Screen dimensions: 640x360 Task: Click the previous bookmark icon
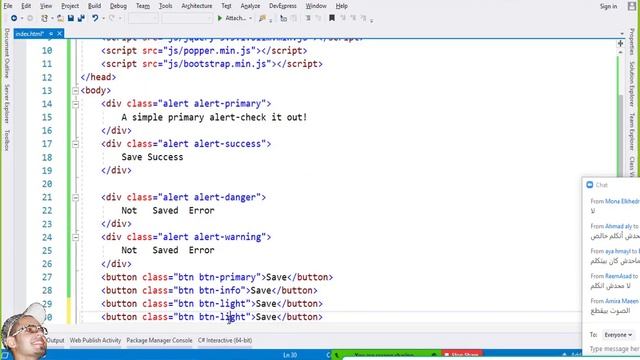(x=343, y=18)
